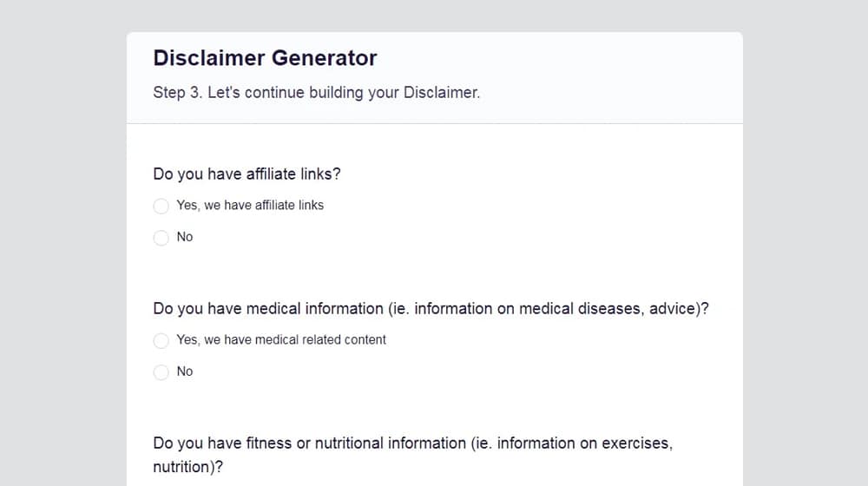Click the "Yes, we have affiliate links" label text
Image resolution: width=868 pixels, height=486 pixels.
pyautogui.click(x=250, y=206)
